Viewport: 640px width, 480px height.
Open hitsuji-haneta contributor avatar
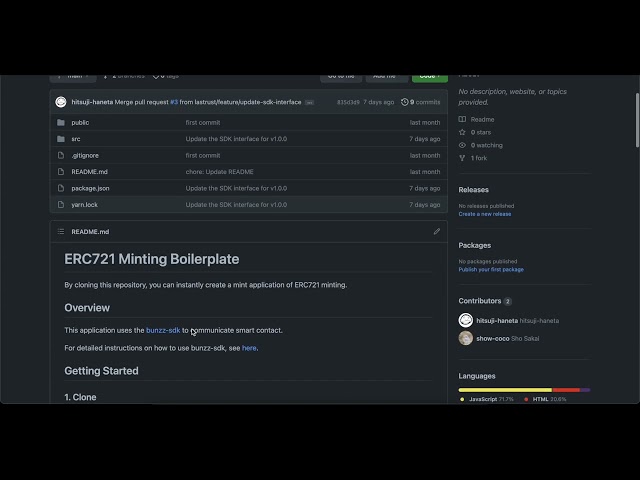pos(466,320)
